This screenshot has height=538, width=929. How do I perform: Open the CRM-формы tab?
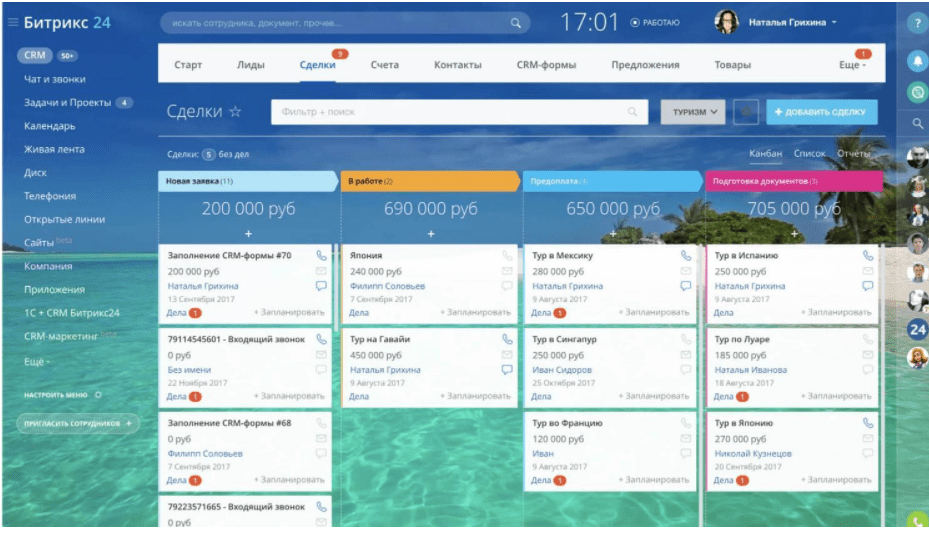pos(546,65)
